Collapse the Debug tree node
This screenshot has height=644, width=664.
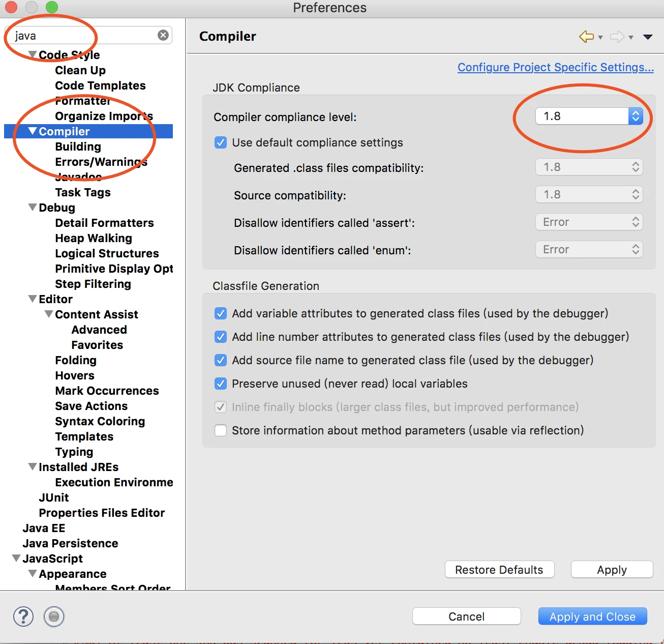coord(33,207)
